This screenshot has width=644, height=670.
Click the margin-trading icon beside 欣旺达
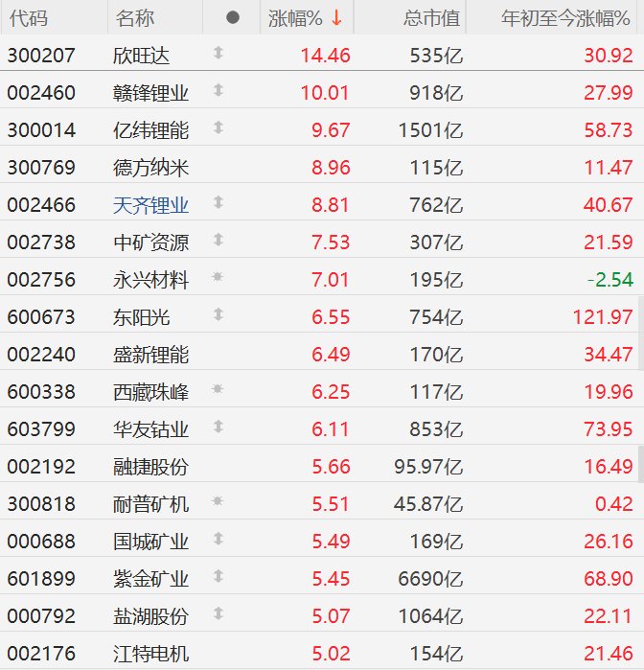[218, 53]
